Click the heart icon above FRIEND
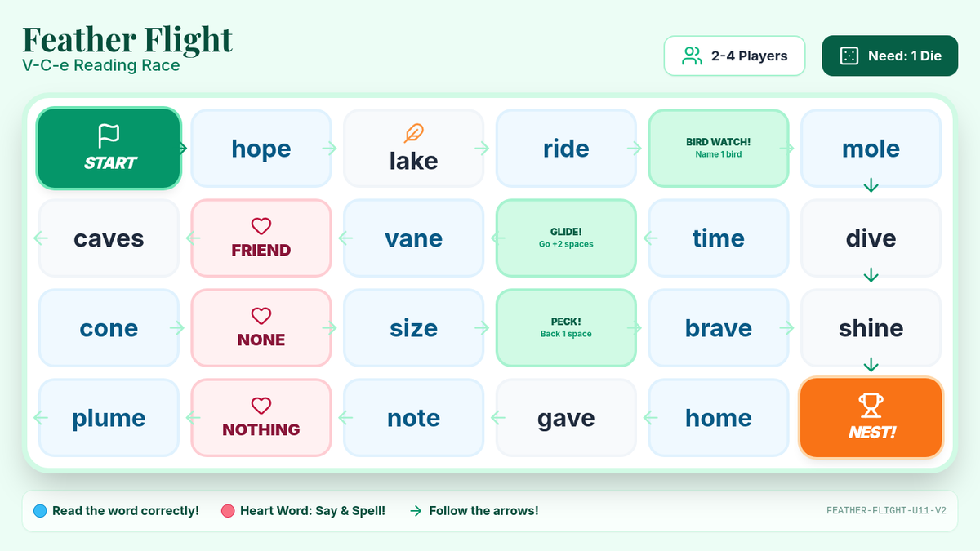 tap(261, 226)
